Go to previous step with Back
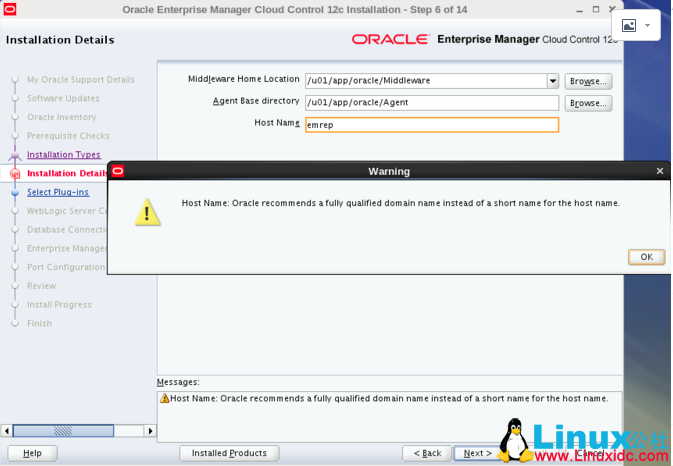673x466 pixels. click(x=427, y=453)
